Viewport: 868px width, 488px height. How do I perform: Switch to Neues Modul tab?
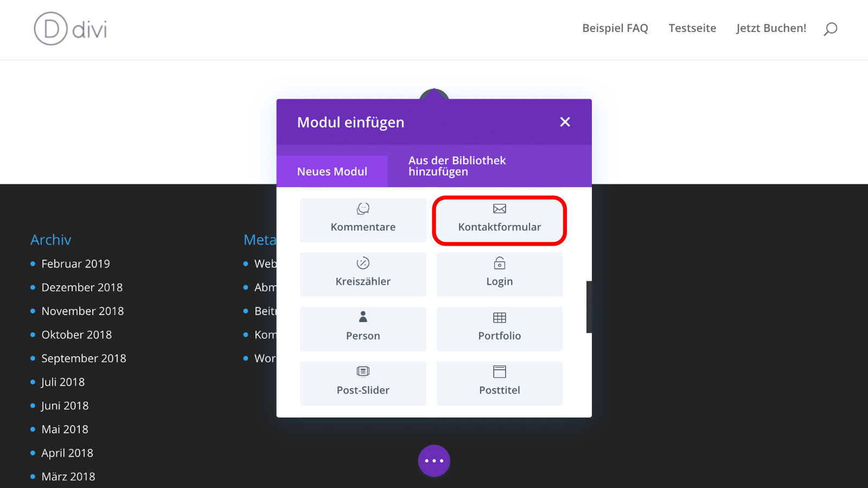click(332, 171)
